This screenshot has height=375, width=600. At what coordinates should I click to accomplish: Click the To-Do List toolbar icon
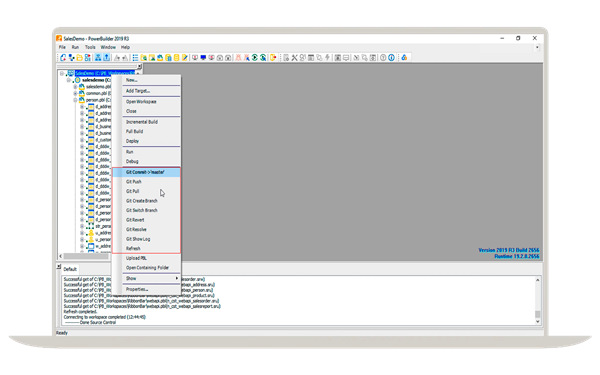135,57
